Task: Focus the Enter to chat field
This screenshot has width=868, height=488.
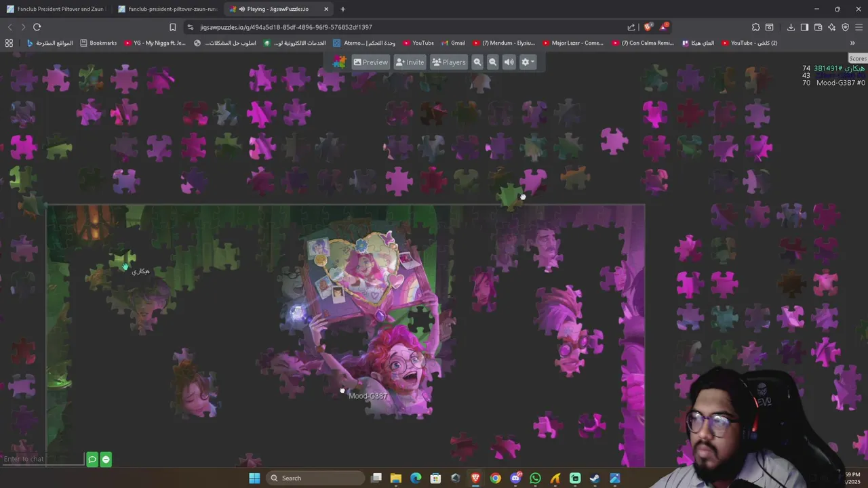Action: click(43, 459)
